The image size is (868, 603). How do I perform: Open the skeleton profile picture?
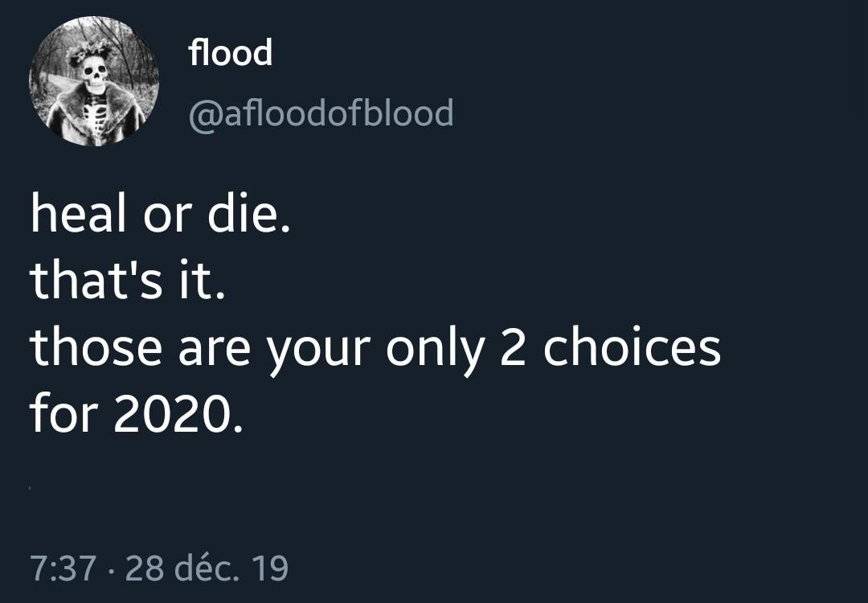pos(94,81)
